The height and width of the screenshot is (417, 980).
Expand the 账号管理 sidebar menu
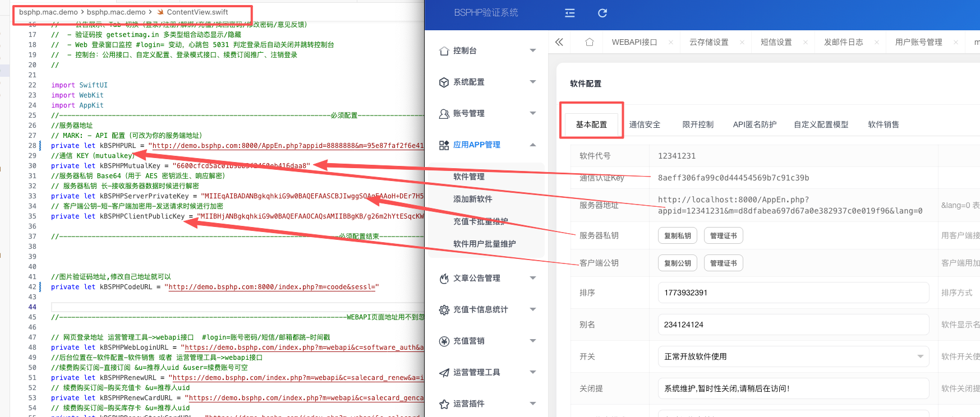click(533, 113)
